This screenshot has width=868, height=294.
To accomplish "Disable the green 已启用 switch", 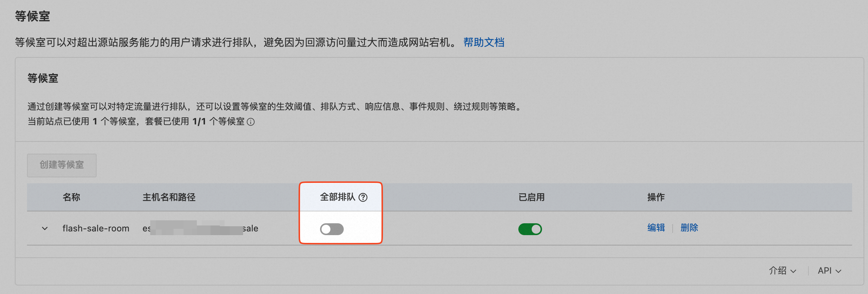I will coord(530,229).
